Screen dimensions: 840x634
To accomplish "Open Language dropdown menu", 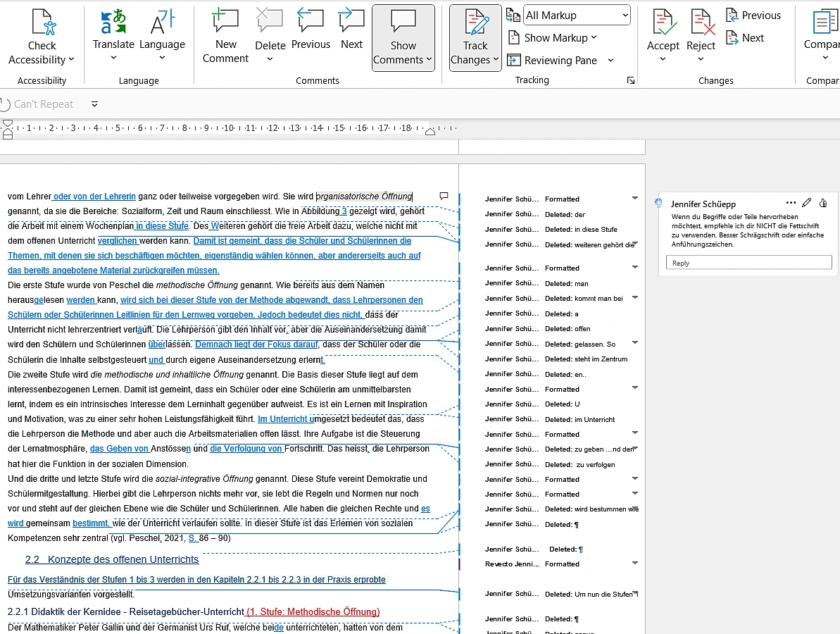I will click(162, 37).
